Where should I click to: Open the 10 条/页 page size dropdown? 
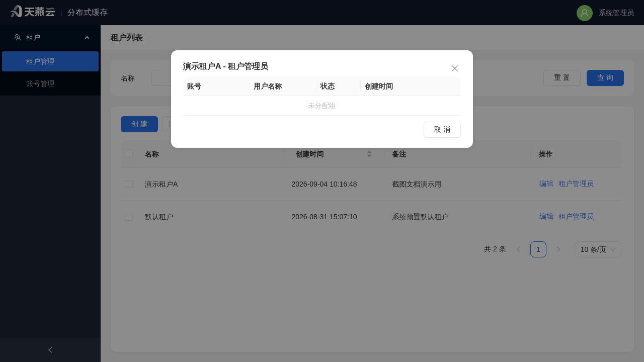point(598,249)
